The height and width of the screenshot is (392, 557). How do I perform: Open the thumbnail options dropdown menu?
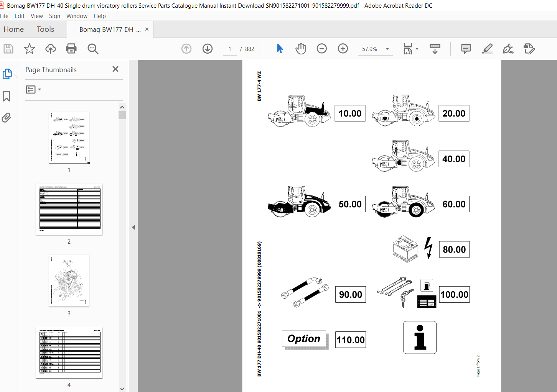pyautogui.click(x=33, y=90)
